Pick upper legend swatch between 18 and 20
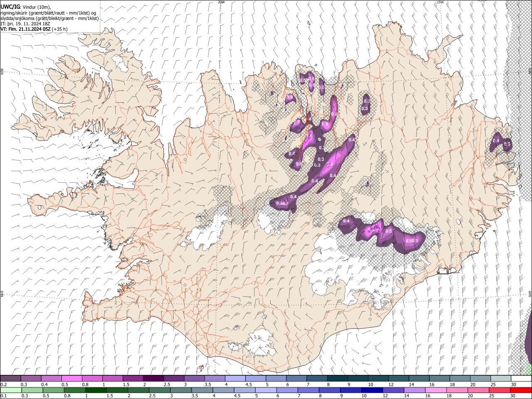 click(x=461, y=379)
